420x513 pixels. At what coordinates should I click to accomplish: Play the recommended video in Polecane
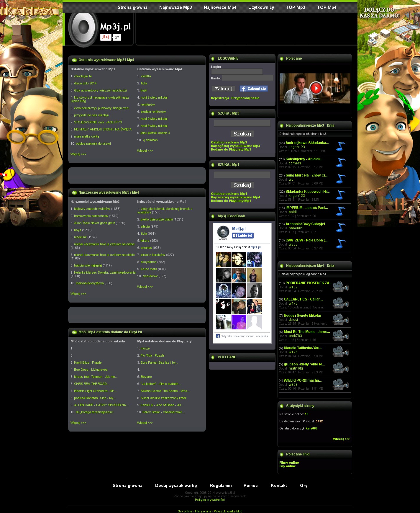[x=316, y=88]
